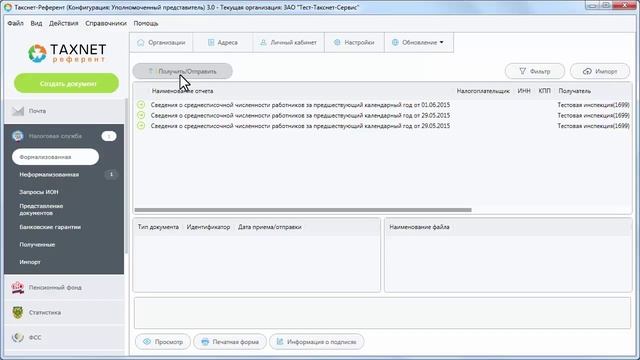Open the Пенсионный фонд section
This screenshot has width=640, height=360.
(x=64, y=287)
